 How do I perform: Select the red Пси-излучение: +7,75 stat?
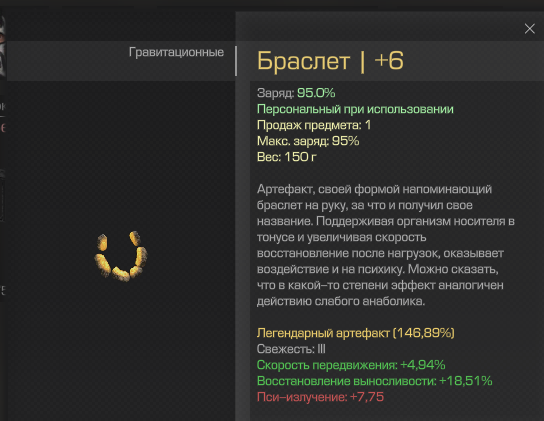click(x=320, y=397)
